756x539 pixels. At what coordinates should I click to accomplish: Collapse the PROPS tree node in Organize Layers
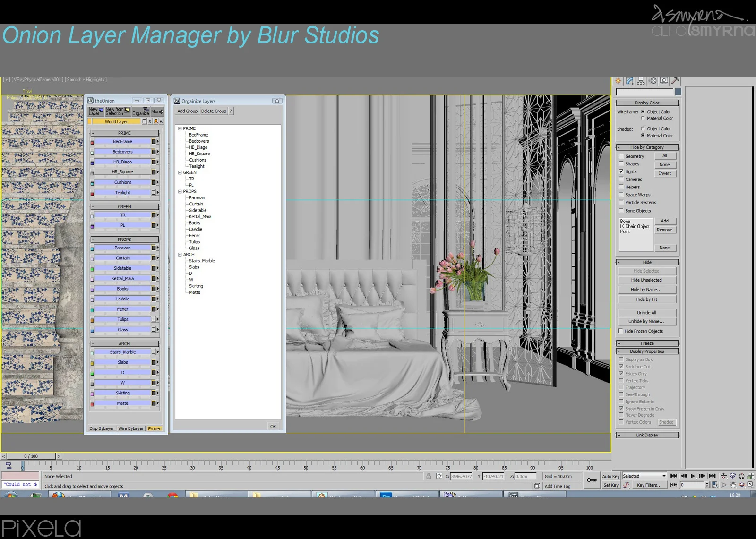[180, 191]
